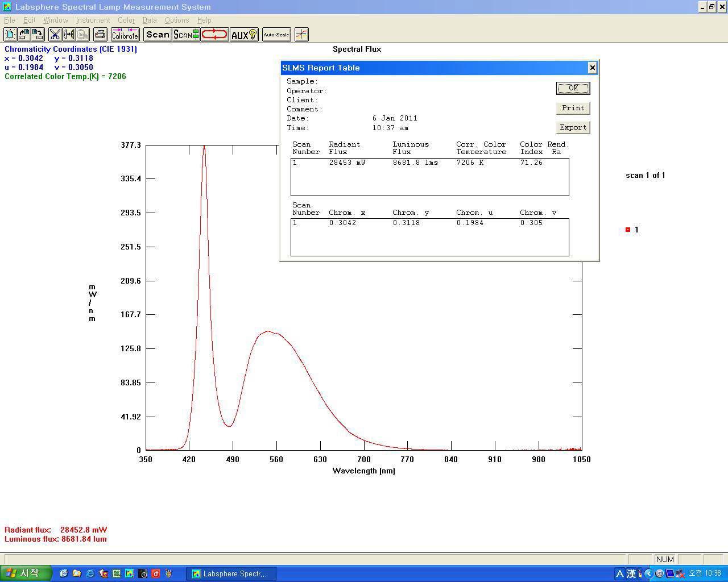Open the Color menu
728x582 pixels.
[126, 20]
